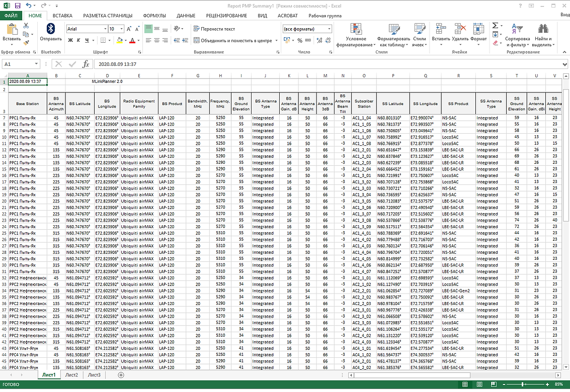Undo the last action

click(x=28, y=6)
